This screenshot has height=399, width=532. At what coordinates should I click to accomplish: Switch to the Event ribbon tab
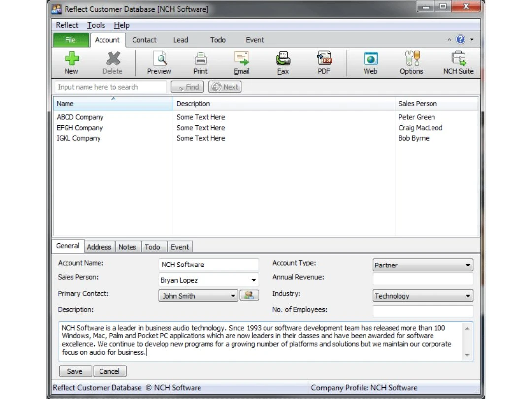tap(255, 40)
